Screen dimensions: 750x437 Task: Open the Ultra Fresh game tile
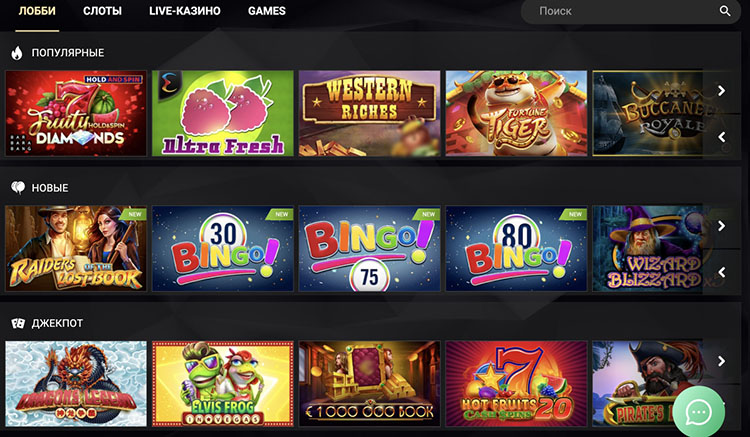222,113
